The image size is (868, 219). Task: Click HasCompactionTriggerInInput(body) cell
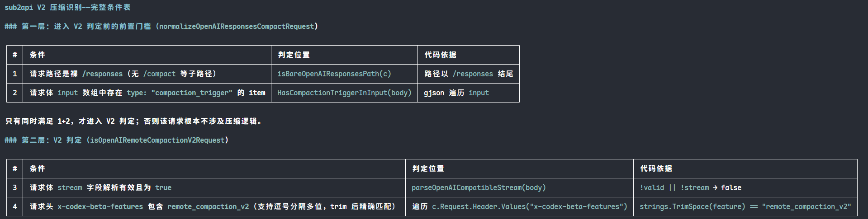pos(344,93)
